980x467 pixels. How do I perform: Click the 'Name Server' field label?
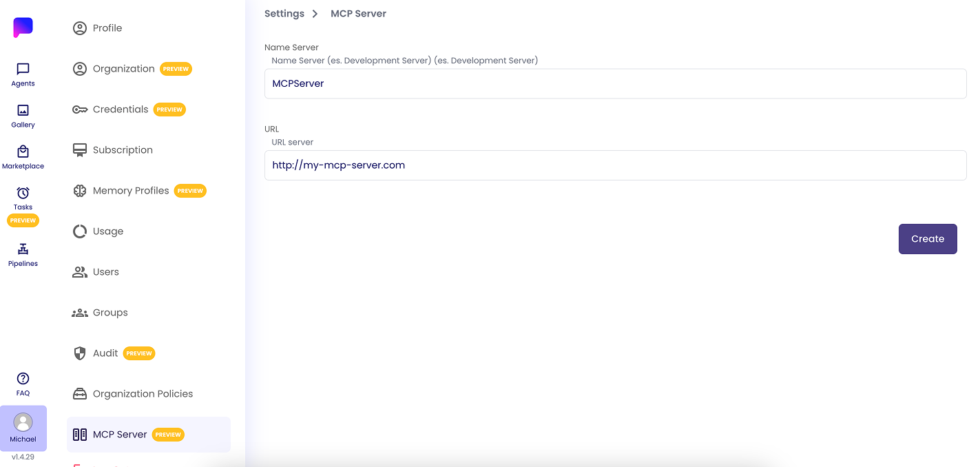[291, 48]
